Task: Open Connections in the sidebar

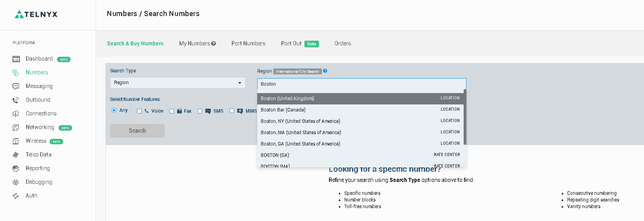Action: [x=41, y=113]
